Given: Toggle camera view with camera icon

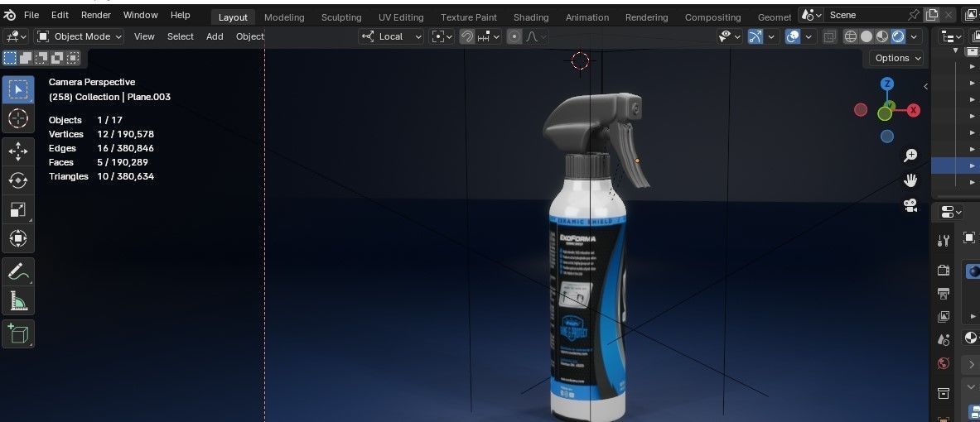Looking at the screenshot, I should 910,204.
